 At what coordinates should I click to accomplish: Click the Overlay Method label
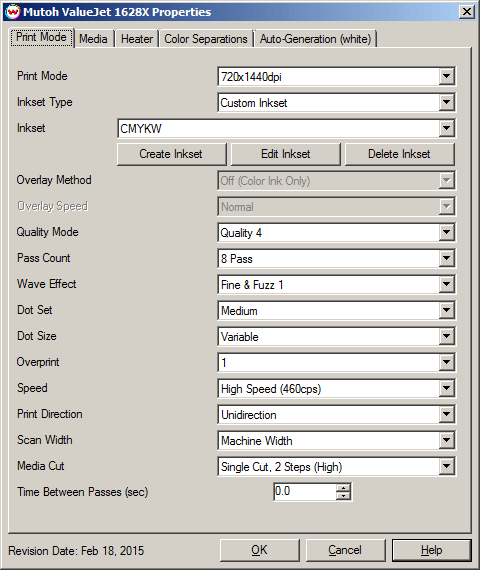(54, 180)
